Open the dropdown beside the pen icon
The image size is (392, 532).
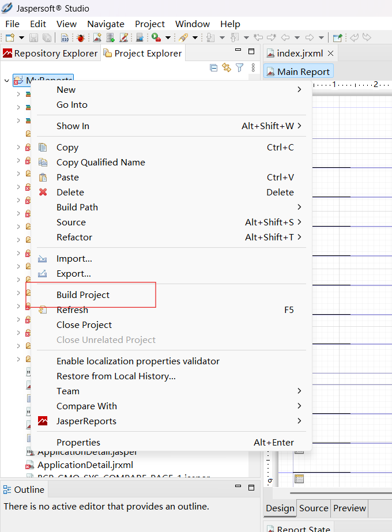click(x=195, y=37)
